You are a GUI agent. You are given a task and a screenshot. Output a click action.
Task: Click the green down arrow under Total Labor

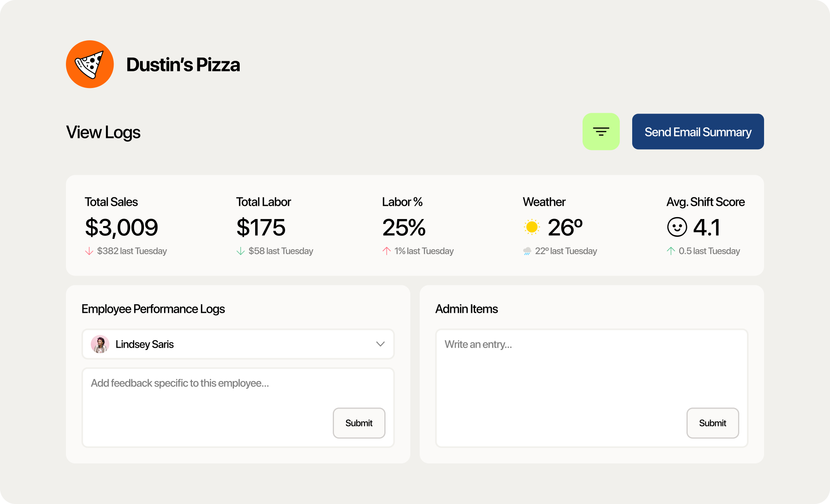pos(241,251)
